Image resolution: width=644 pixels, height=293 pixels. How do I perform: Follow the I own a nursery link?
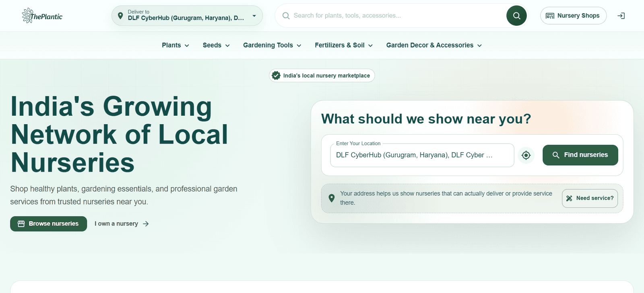point(122,223)
